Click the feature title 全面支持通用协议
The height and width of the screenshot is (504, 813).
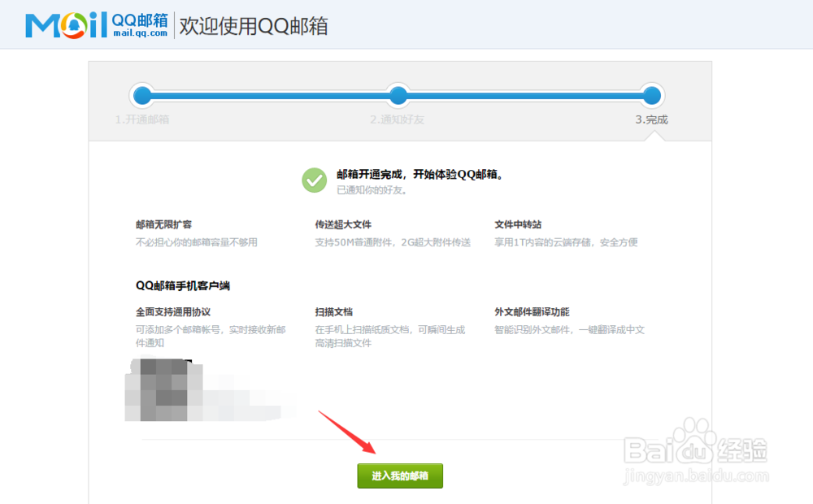[173, 312]
